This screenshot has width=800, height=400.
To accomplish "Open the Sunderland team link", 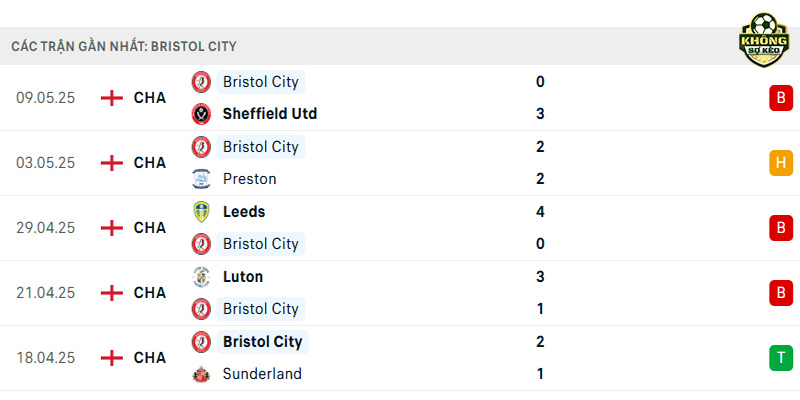I will point(262,374).
